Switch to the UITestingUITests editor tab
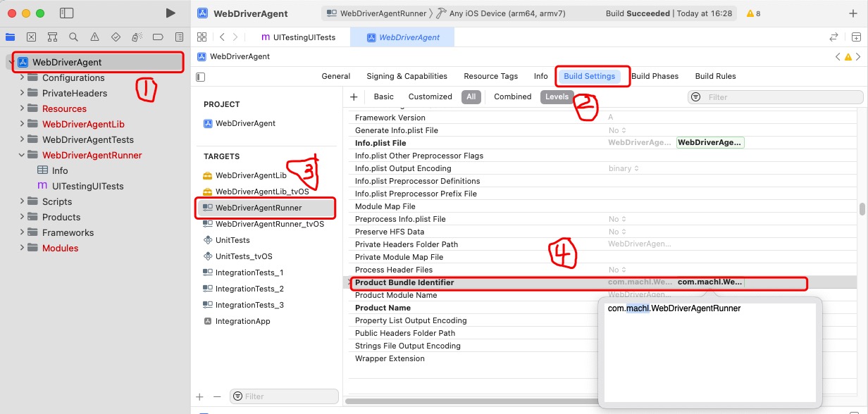The image size is (868, 414). pos(299,37)
